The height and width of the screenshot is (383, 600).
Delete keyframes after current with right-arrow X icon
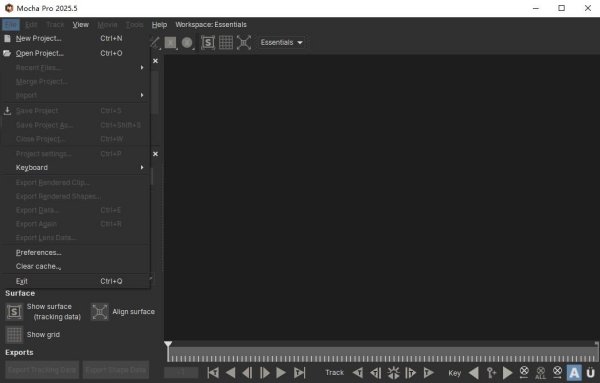coord(558,373)
